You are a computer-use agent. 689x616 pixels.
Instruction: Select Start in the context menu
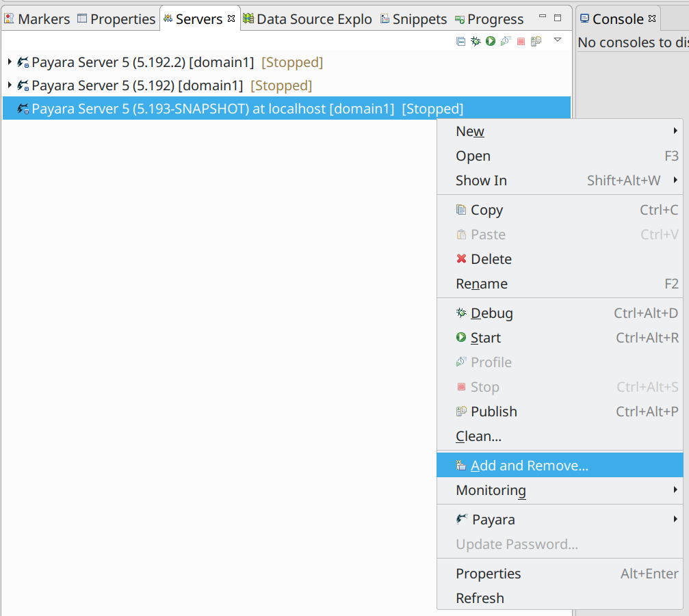(x=485, y=338)
